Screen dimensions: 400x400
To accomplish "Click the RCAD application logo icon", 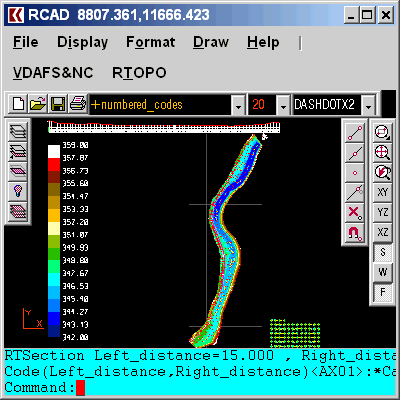I will coord(16,15).
